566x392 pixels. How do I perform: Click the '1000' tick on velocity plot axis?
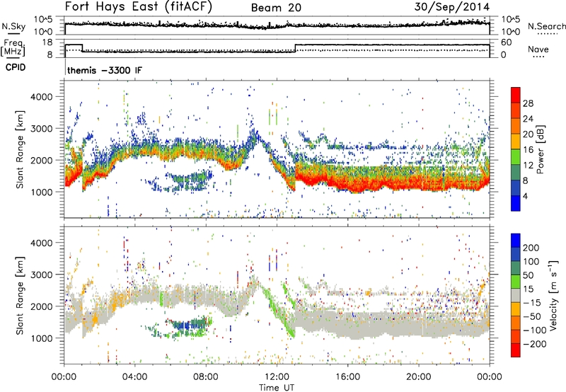click(42, 338)
